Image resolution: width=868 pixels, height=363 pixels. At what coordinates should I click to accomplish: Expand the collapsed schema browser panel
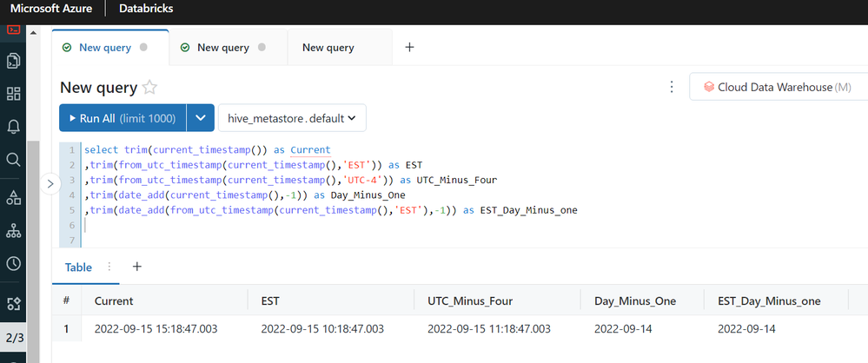pyautogui.click(x=49, y=183)
